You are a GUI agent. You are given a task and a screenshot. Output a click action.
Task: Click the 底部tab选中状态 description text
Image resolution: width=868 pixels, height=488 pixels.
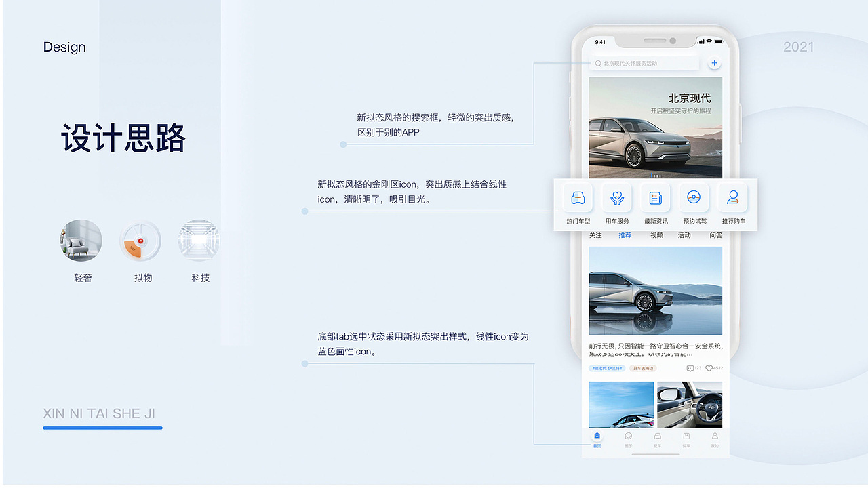(x=423, y=344)
